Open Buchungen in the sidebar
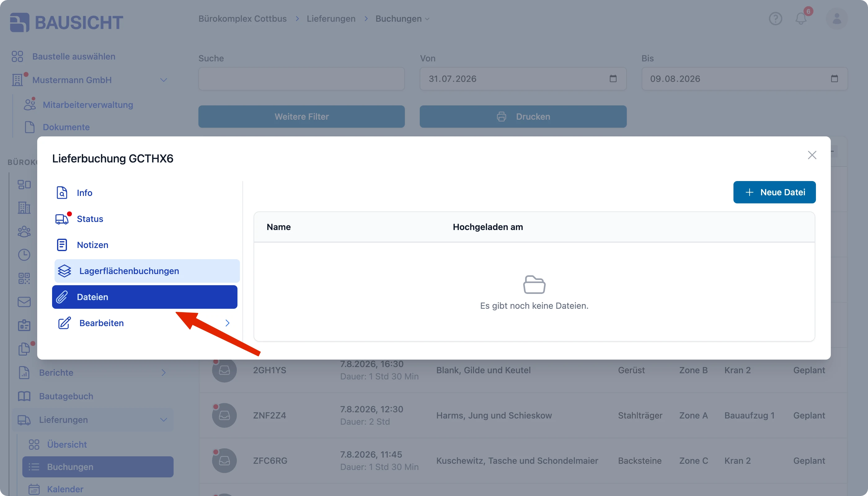868x496 pixels. click(x=98, y=467)
